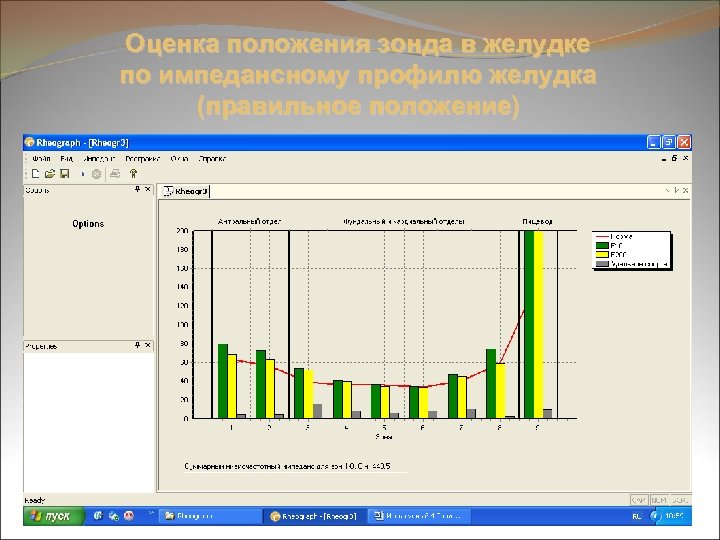Click the gray bar at position 3
Image resolution: width=720 pixels, height=540 pixels.
[x=317, y=411]
